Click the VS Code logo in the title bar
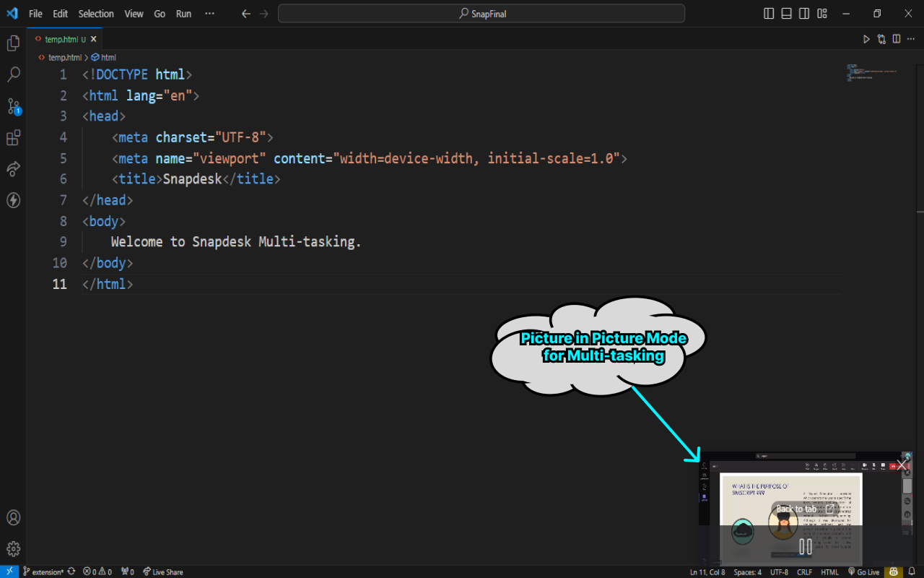The image size is (924, 578). pyautogui.click(x=12, y=13)
